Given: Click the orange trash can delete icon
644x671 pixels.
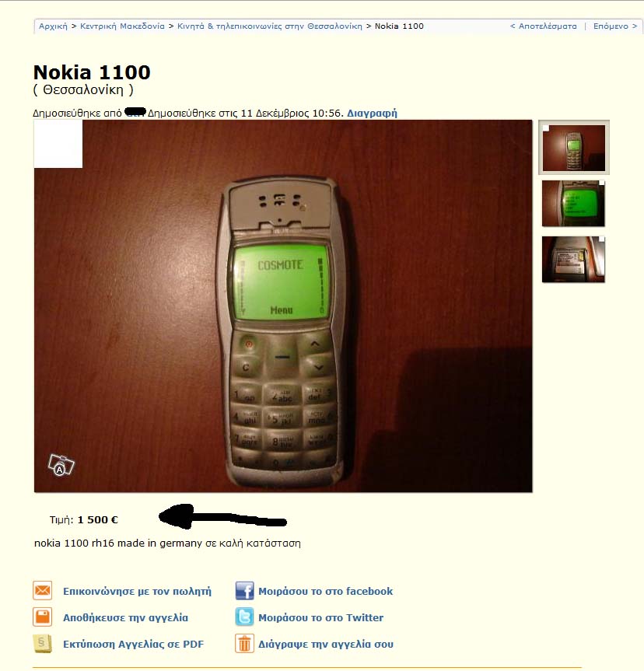Looking at the screenshot, I should 244,644.
